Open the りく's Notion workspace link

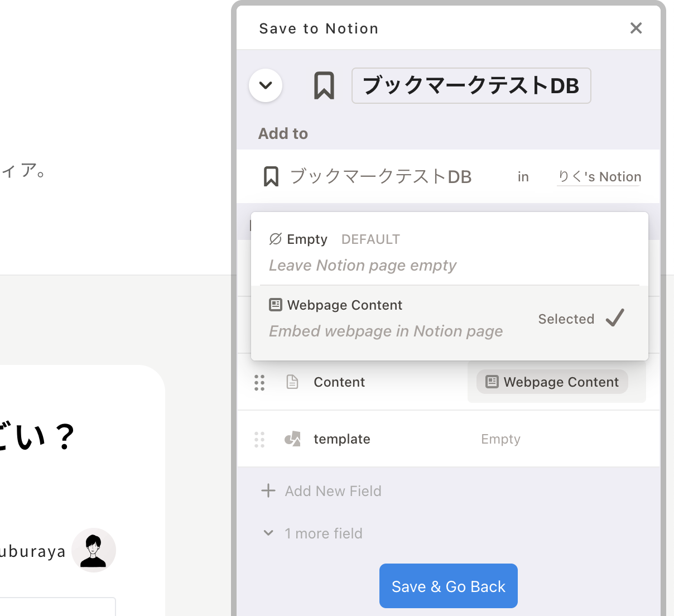point(599,177)
